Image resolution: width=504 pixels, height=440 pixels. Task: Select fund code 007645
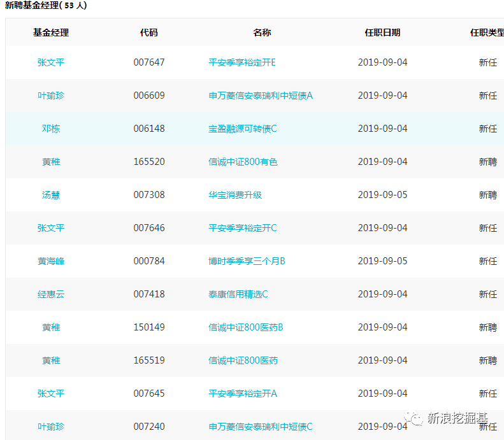coord(149,393)
